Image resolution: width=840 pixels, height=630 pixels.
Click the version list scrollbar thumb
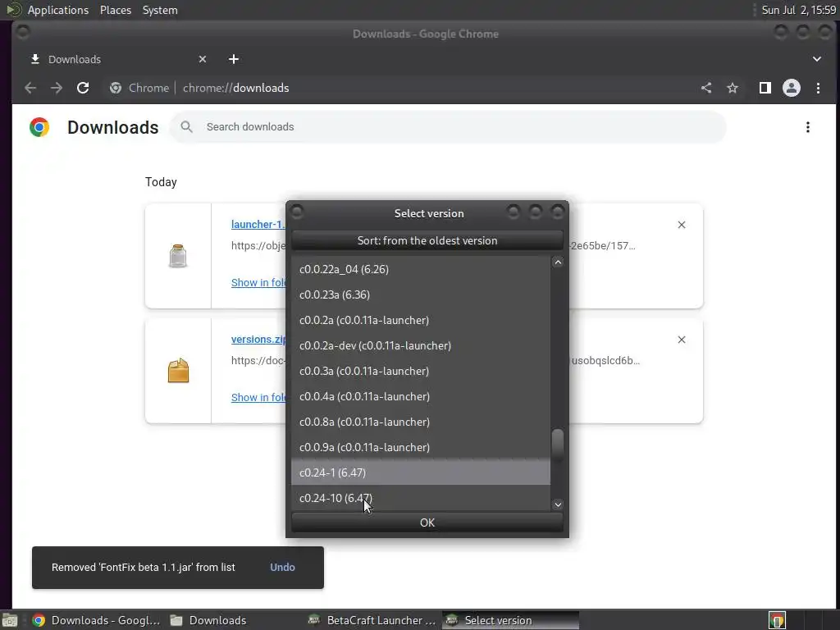558,444
